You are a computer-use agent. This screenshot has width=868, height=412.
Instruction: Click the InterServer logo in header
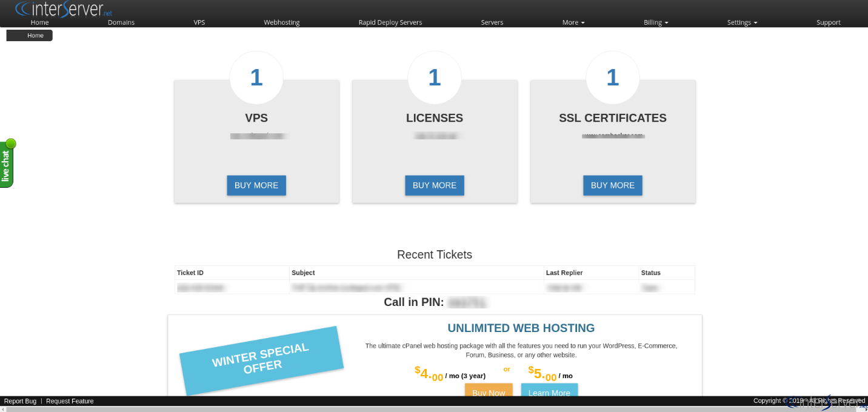(64, 8)
